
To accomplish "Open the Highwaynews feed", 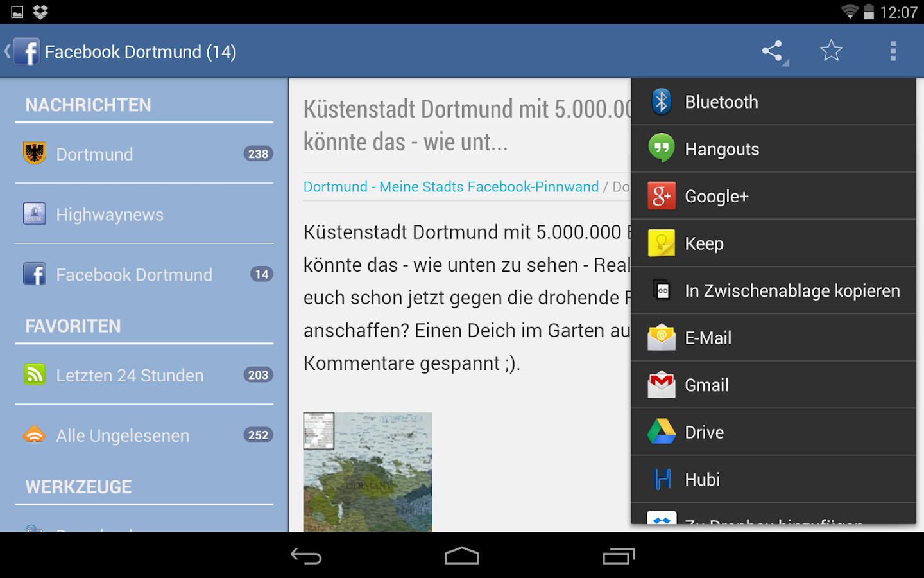I will pos(144,214).
